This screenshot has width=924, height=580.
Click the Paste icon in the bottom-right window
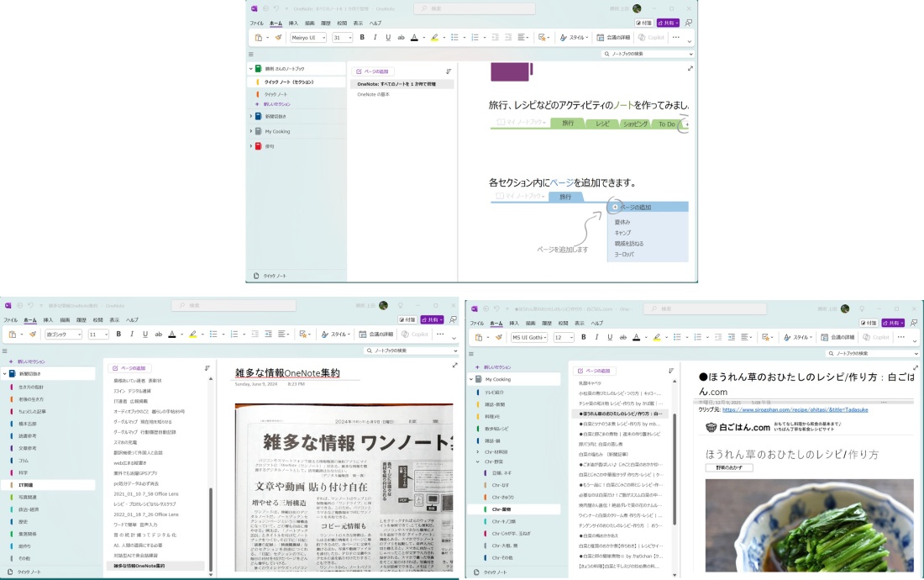point(479,337)
